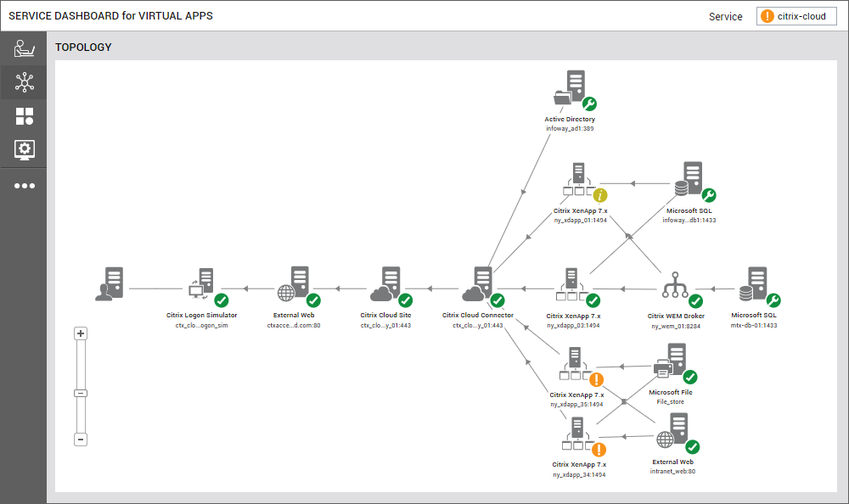Zoom out with the minus button
The height and width of the screenshot is (504, 849).
(81, 440)
